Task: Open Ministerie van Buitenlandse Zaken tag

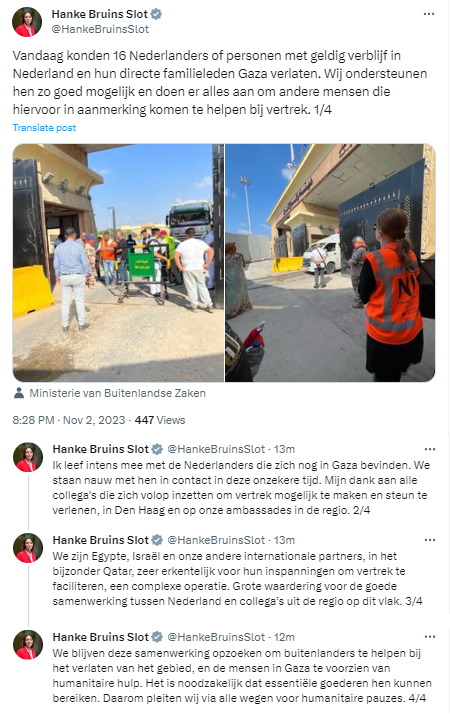Action: [118, 393]
